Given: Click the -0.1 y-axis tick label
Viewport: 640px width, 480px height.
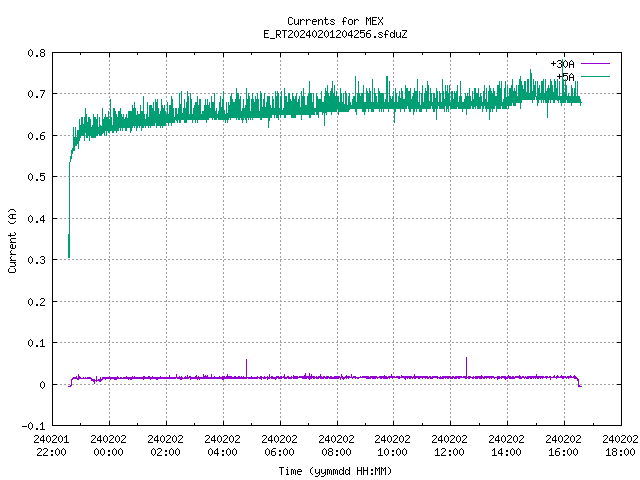Looking at the screenshot, I should coord(33,426).
